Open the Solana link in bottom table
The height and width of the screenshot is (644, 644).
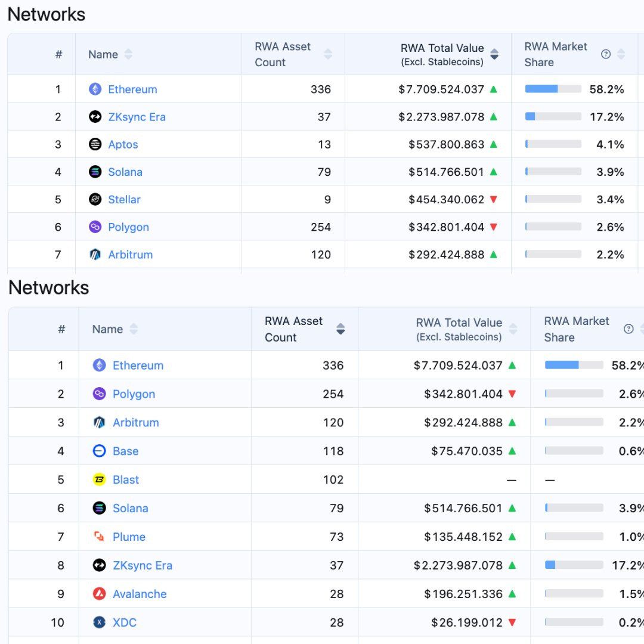130,508
